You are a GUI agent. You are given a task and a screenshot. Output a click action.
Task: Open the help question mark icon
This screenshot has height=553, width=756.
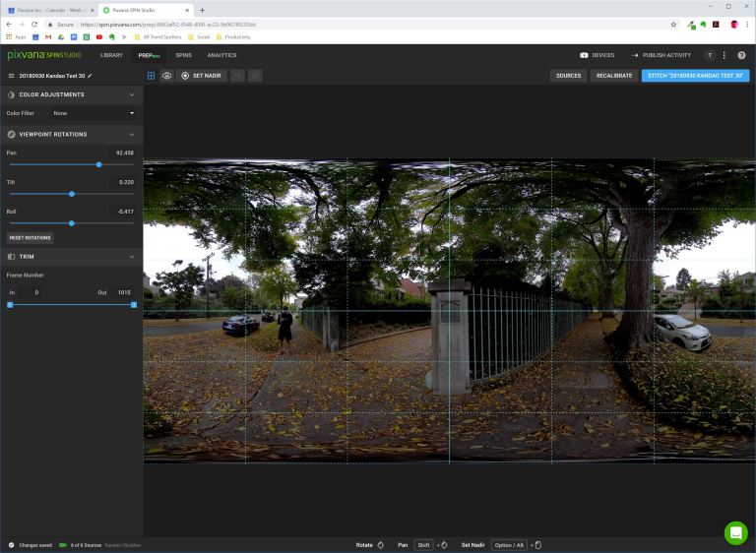tap(741, 55)
